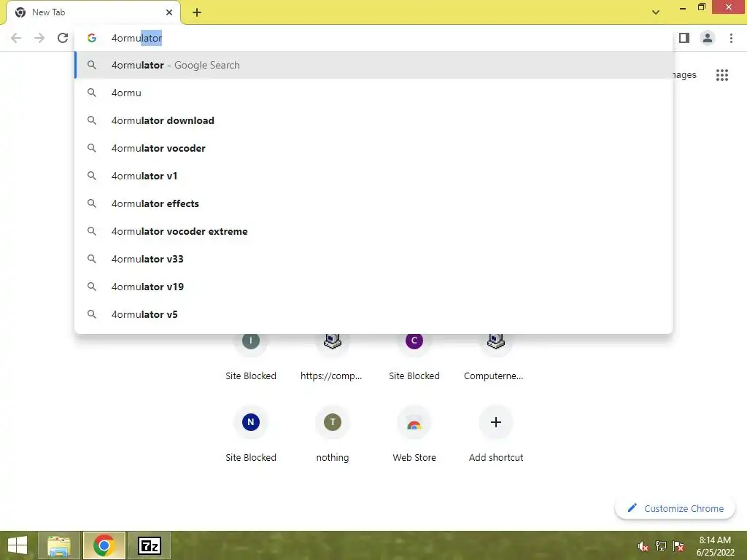Viewport: 747px width, 560px height.
Task: Open the Google apps grid
Action: (722, 75)
